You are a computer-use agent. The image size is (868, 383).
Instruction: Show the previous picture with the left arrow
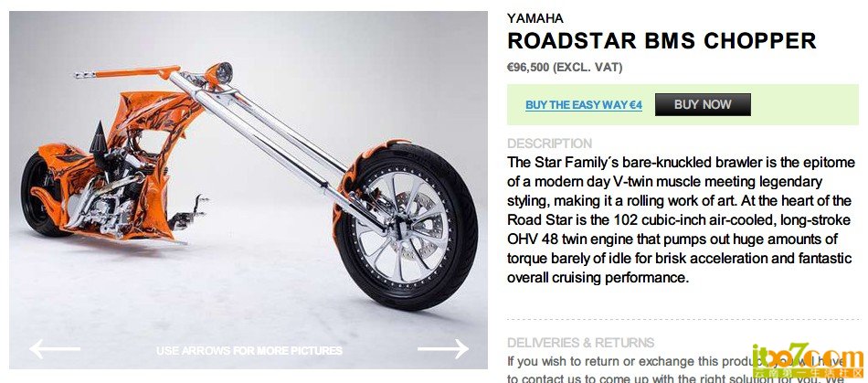55,349
